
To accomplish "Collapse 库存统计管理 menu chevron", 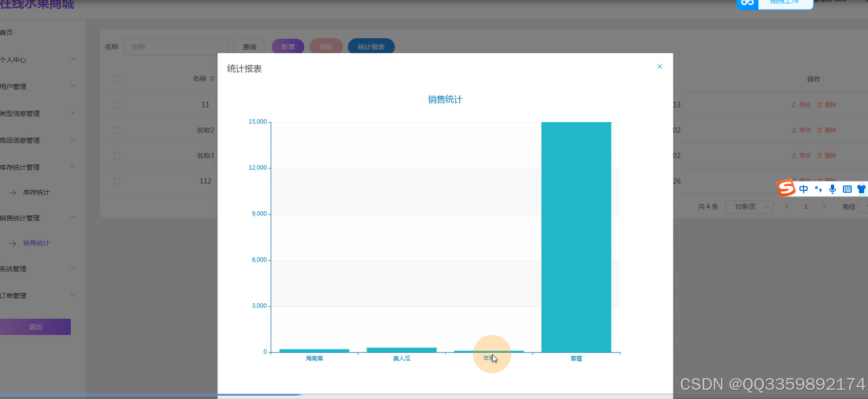I will [73, 167].
